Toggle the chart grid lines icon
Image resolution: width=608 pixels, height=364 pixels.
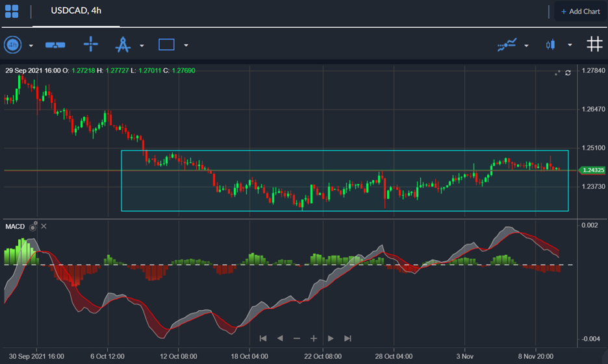click(594, 44)
